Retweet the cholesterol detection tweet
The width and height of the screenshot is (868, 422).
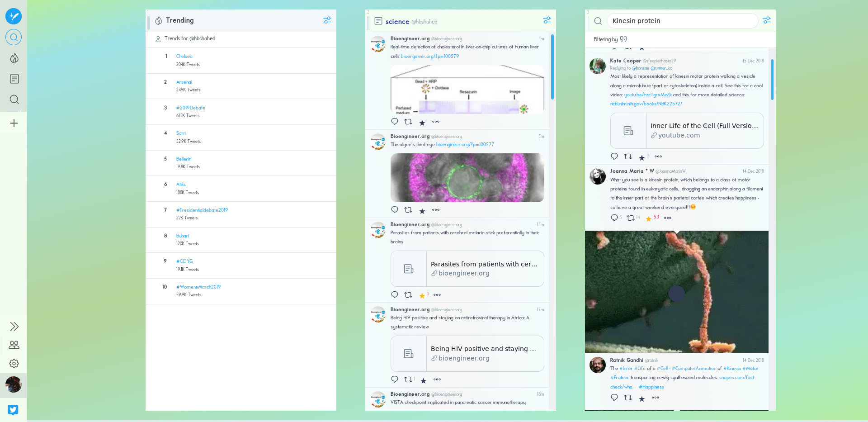[408, 122]
